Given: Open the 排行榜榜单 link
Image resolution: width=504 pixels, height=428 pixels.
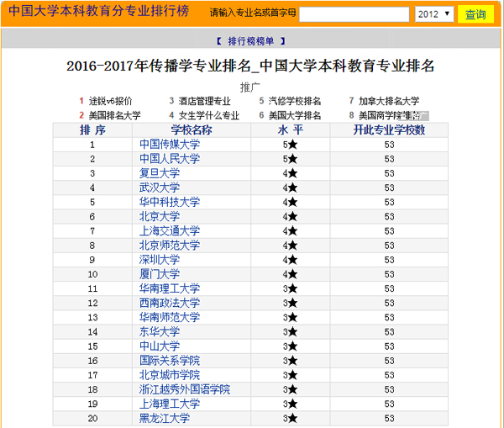Looking at the screenshot, I should [x=251, y=40].
